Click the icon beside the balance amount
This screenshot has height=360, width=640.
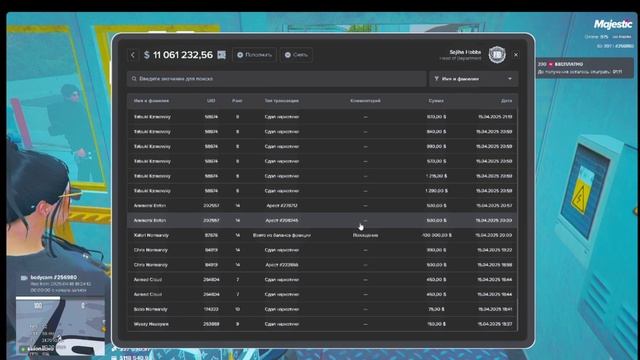221,55
